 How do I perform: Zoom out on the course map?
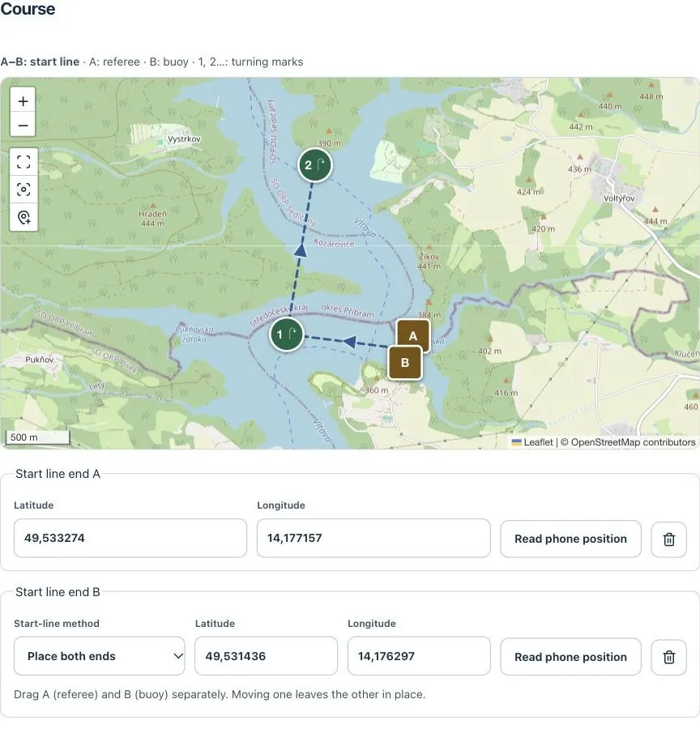pos(23,125)
